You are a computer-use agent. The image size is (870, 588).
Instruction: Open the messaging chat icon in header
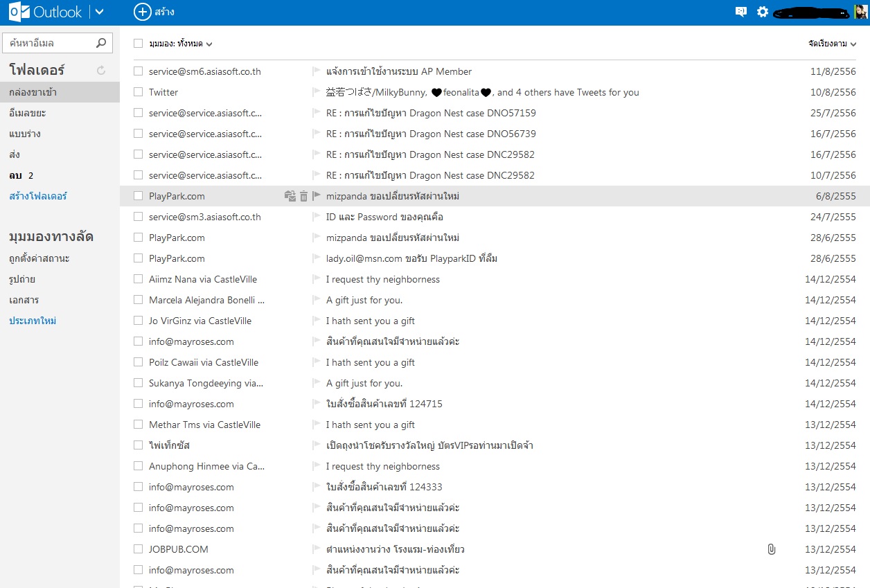(x=741, y=12)
